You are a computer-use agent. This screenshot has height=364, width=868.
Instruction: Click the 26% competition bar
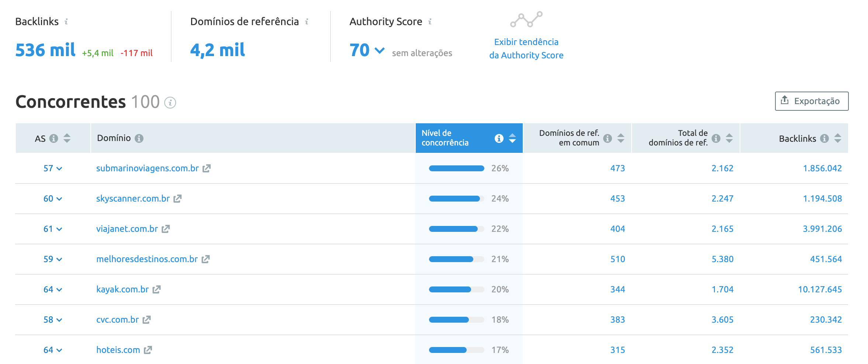pyautogui.click(x=456, y=168)
